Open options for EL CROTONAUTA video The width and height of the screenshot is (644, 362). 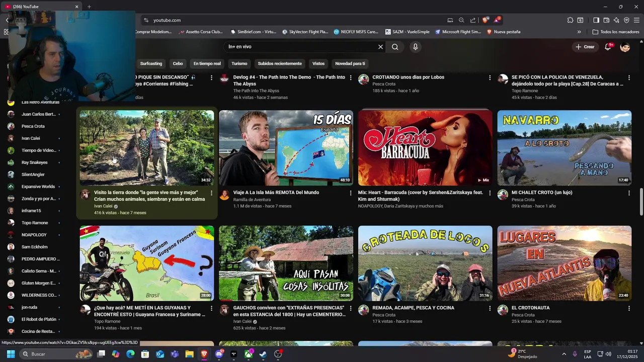629,308
